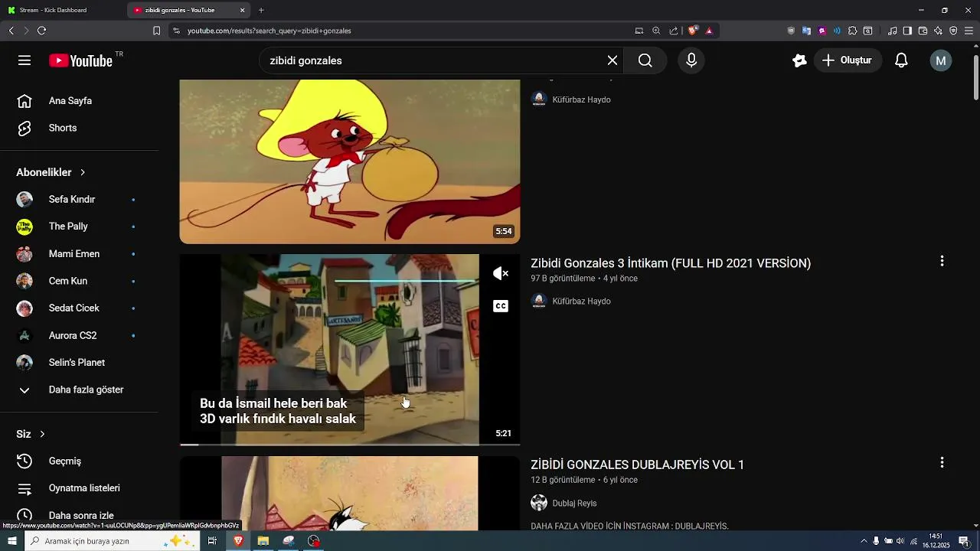This screenshot has width=980, height=551.
Task: Expand the Siz section arrow
Action: [42, 434]
